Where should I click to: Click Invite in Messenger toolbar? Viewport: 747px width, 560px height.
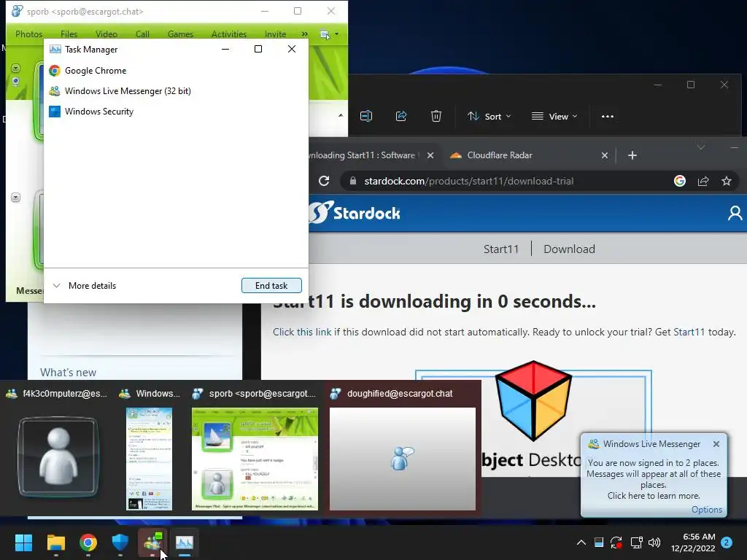coord(275,34)
